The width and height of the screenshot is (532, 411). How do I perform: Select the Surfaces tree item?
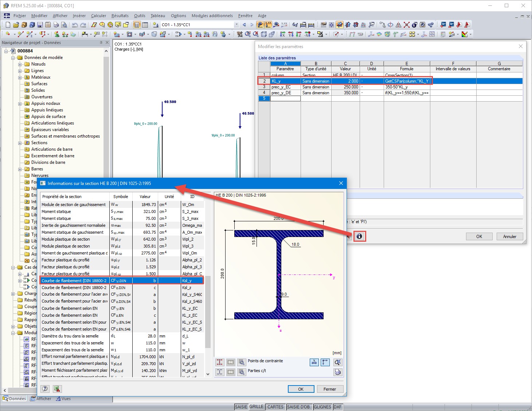[39, 84]
